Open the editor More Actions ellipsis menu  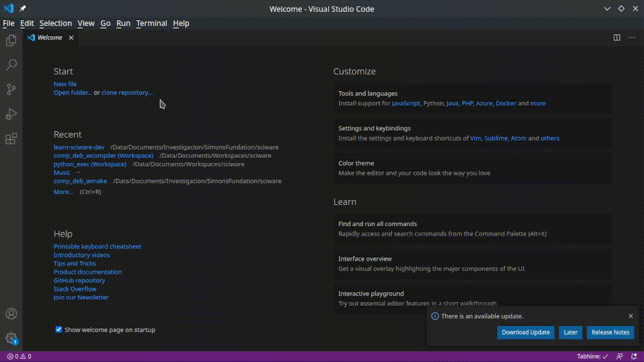631,38
